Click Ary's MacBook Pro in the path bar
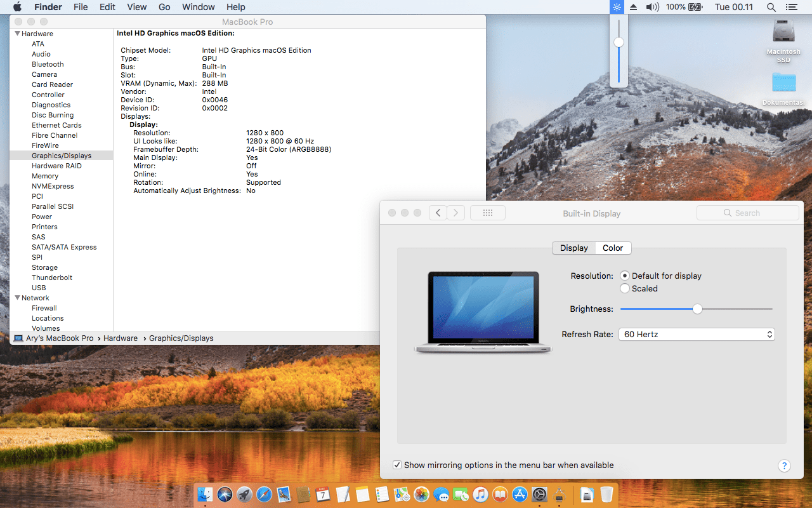This screenshot has height=508, width=812. pyautogui.click(x=53, y=338)
